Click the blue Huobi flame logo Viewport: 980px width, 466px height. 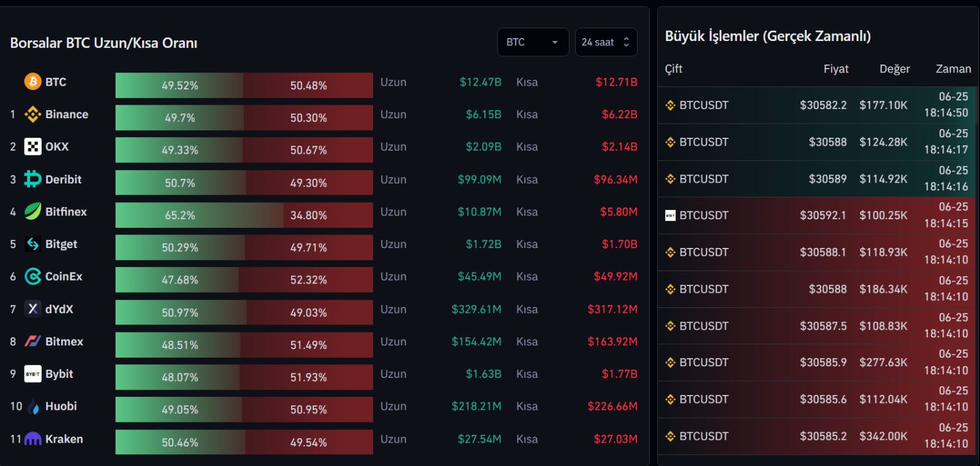(x=32, y=406)
